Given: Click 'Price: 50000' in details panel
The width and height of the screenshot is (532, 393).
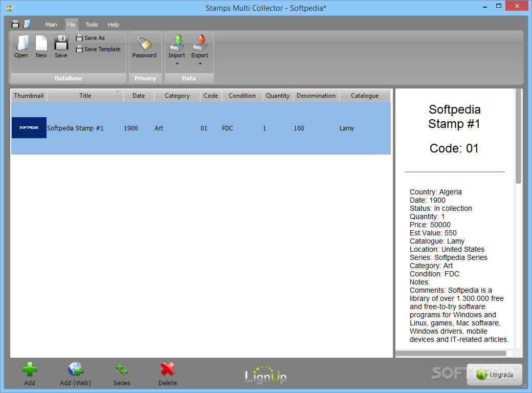Looking at the screenshot, I should [x=430, y=225].
